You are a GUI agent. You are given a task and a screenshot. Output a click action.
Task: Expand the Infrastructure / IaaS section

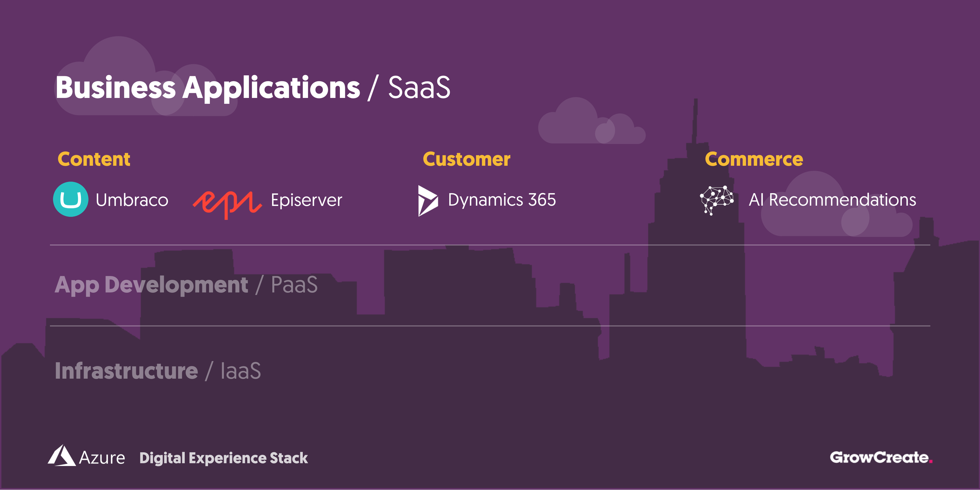(x=157, y=371)
